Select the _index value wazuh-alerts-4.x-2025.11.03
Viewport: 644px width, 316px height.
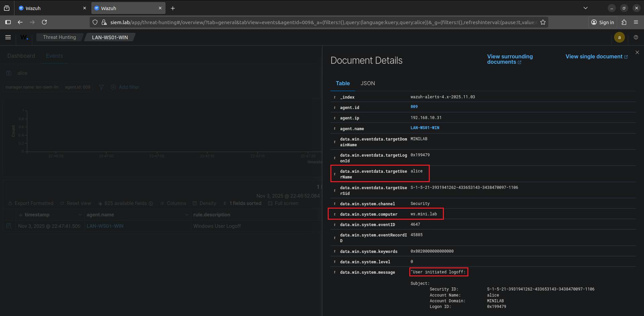[443, 97]
